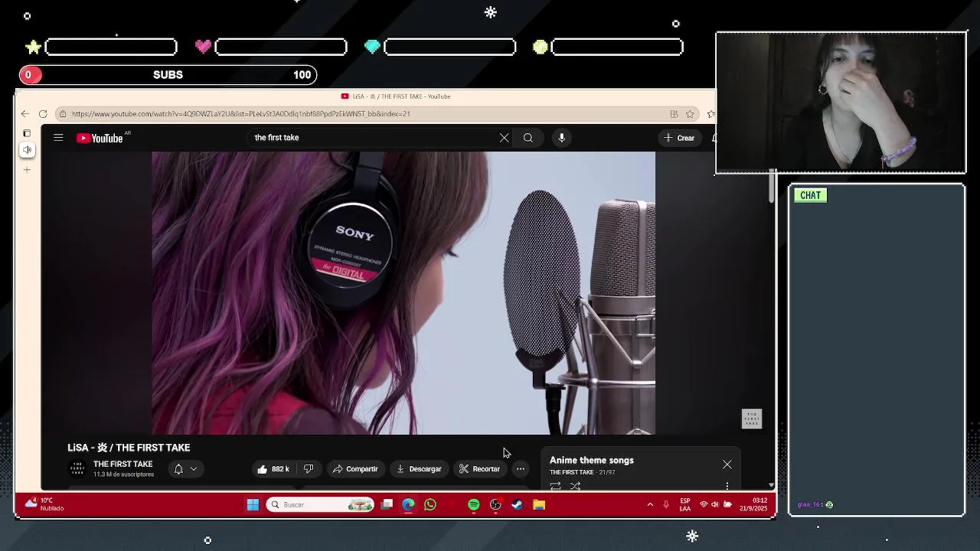
Task: Click the video player to pause
Action: point(403,293)
